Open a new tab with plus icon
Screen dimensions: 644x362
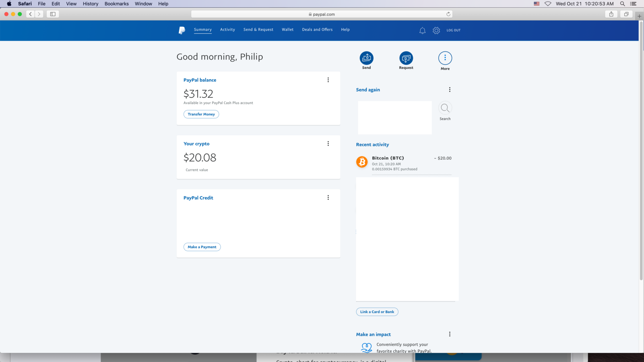coord(639,16)
